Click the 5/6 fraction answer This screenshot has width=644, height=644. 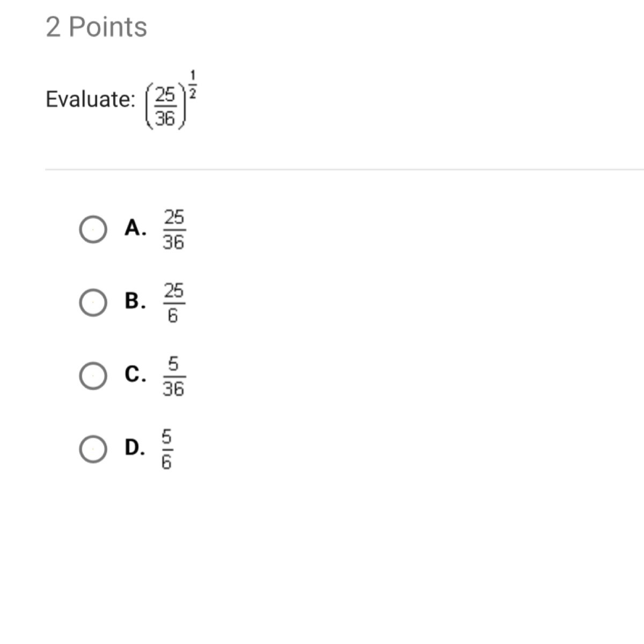pos(167,449)
